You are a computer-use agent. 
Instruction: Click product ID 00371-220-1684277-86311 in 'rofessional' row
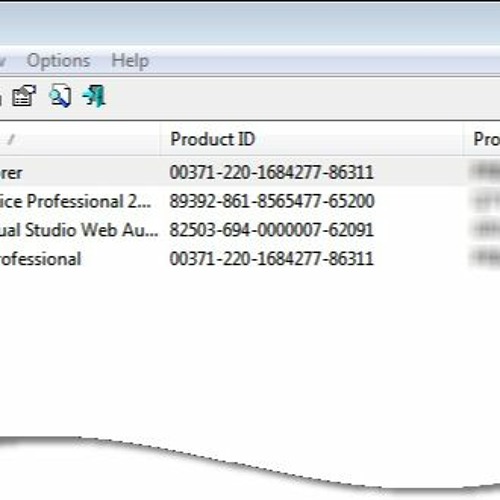(271, 259)
